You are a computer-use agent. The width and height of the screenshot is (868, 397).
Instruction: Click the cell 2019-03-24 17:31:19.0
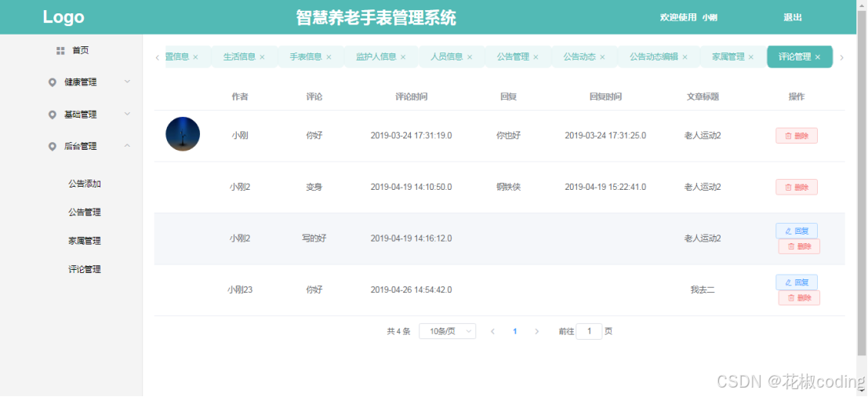412,136
